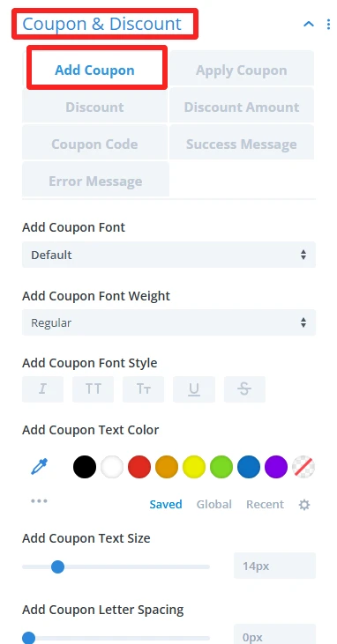Open color palette settings gear

click(x=304, y=505)
